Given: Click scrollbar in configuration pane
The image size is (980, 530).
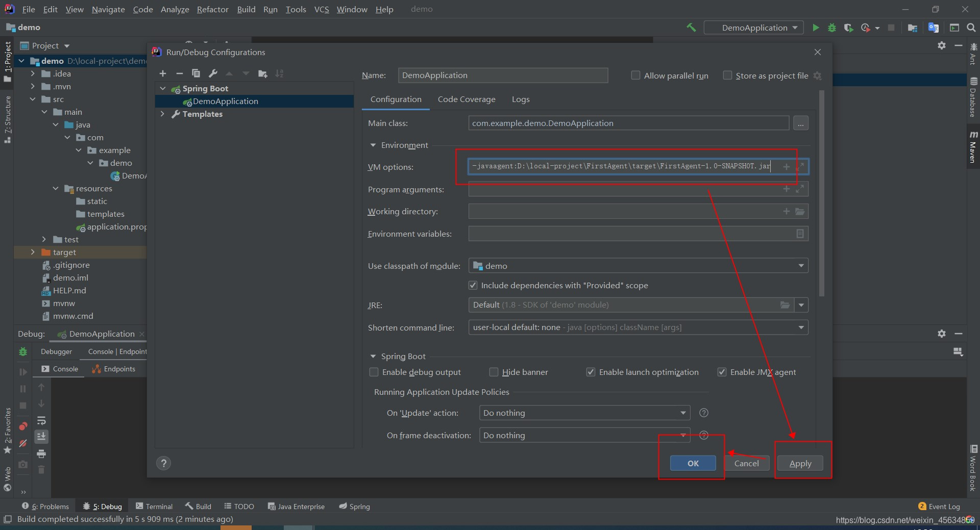Looking at the screenshot, I should [x=821, y=194].
